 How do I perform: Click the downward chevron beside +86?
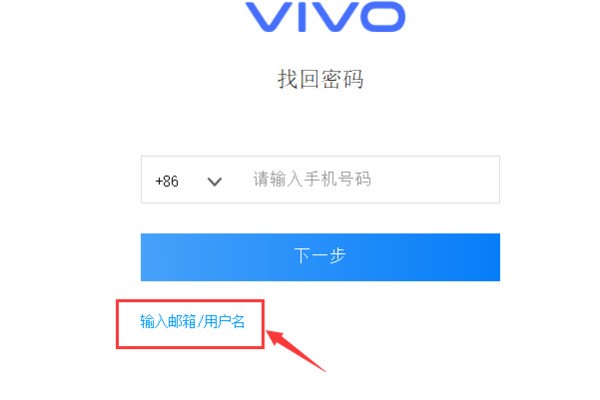pyautogui.click(x=215, y=181)
